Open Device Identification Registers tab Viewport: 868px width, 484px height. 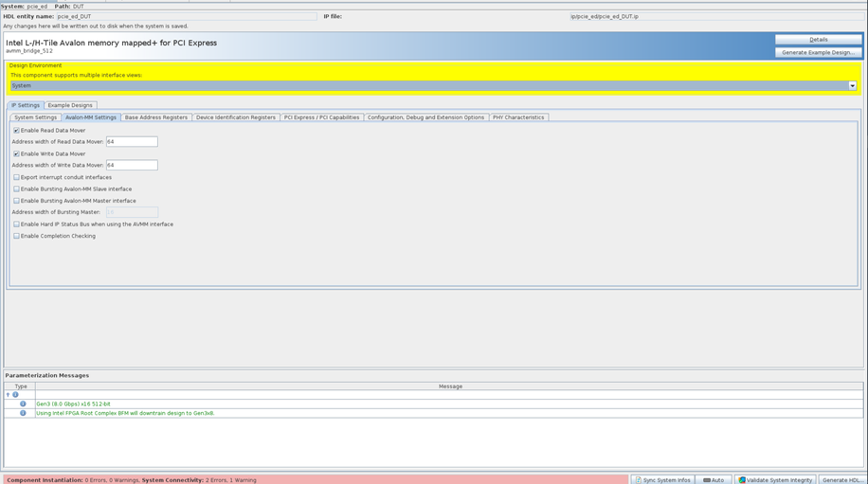(236, 117)
